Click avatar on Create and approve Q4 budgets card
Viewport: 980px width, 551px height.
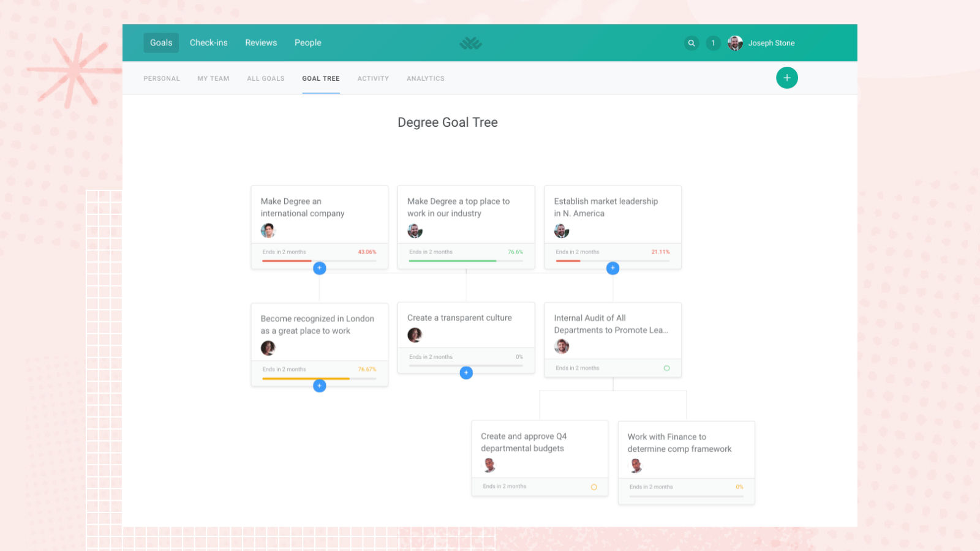point(488,465)
